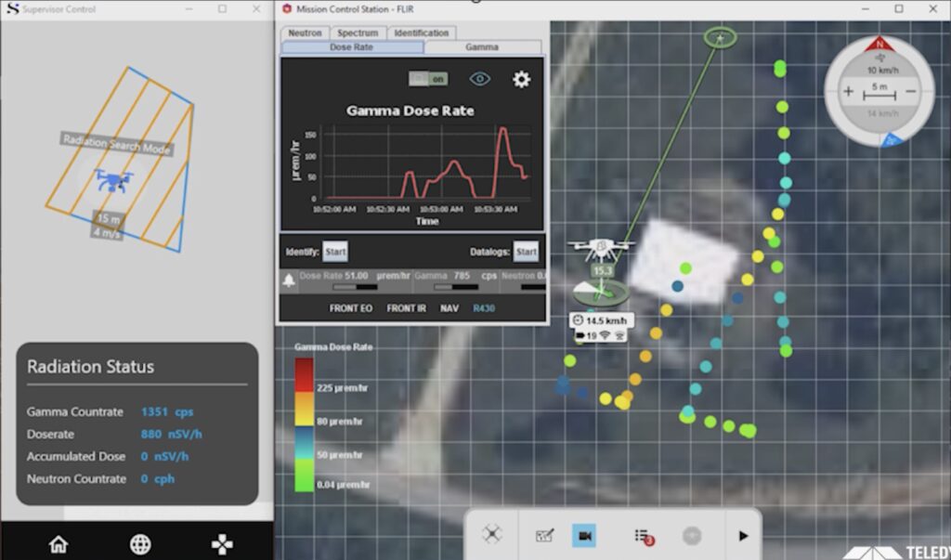Viewport: 951px width, 560px height.
Task: Zoom out the map with minus button
Action: pos(910,92)
